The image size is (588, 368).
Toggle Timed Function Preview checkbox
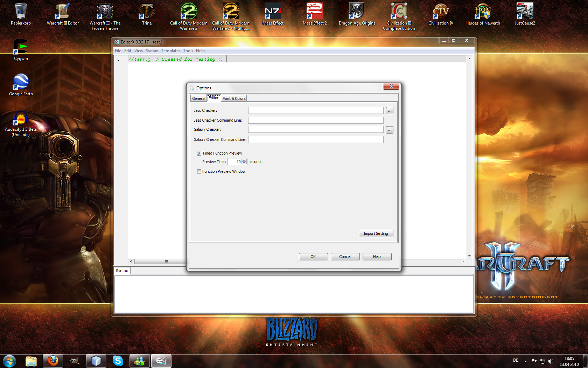click(x=199, y=153)
